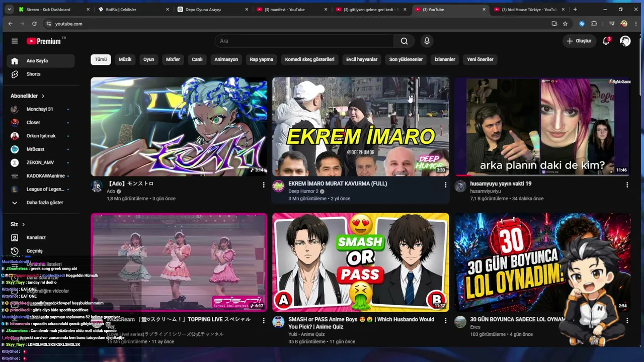Click the Ado channel avatar
Image resolution: width=644 pixels, height=362 pixels.
97,187
